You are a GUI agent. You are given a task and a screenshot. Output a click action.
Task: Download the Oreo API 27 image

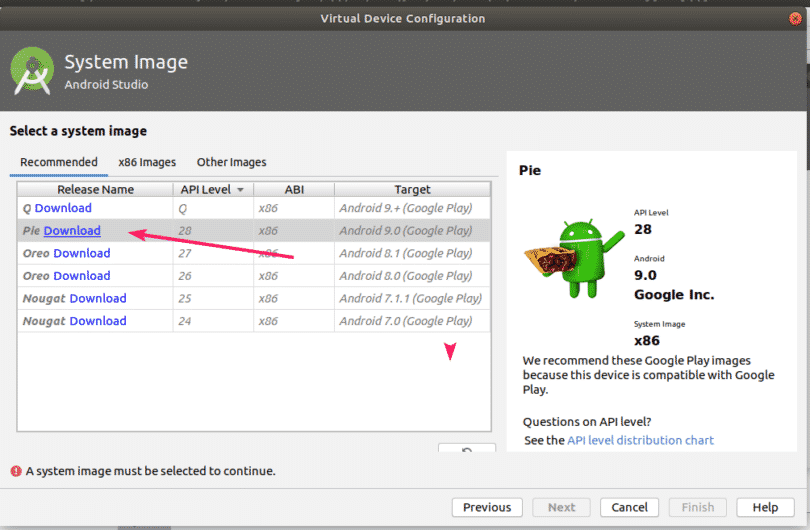82,254
